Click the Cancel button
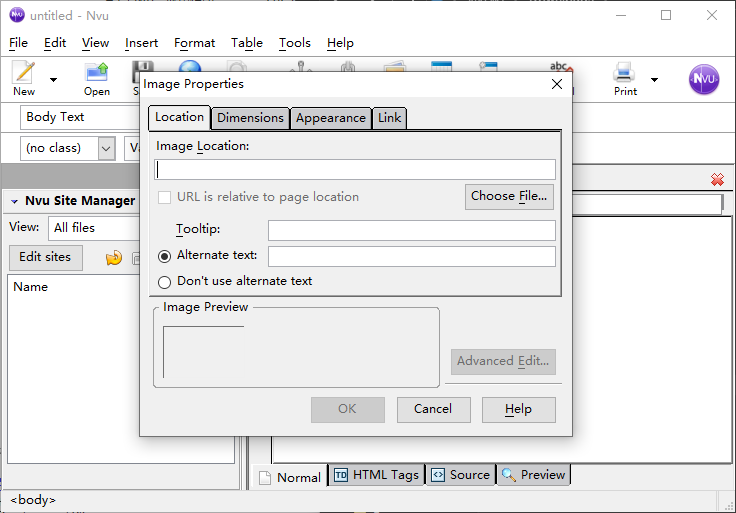This screenshot has width=736, height=513. click(433, 409)
